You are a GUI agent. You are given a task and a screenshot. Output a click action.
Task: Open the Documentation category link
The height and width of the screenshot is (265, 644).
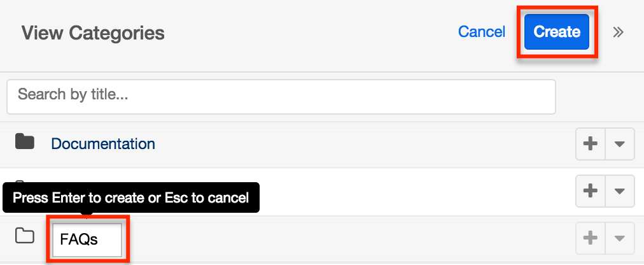(x=103, y=144)
